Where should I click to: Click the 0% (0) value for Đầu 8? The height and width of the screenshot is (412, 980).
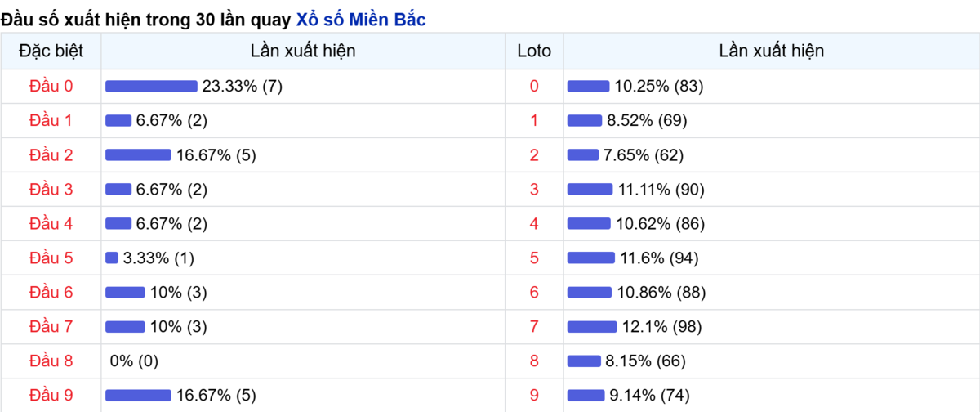point(134,360)
